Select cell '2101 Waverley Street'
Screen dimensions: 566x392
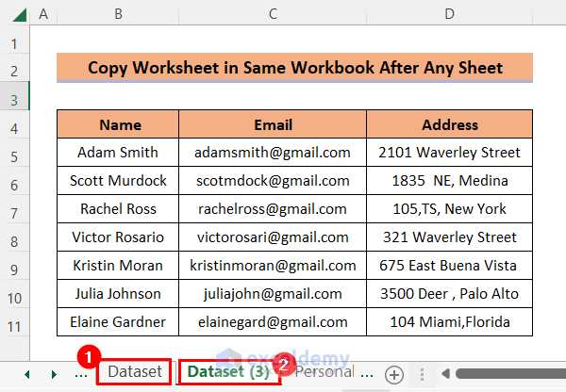[x=449, y=153]
